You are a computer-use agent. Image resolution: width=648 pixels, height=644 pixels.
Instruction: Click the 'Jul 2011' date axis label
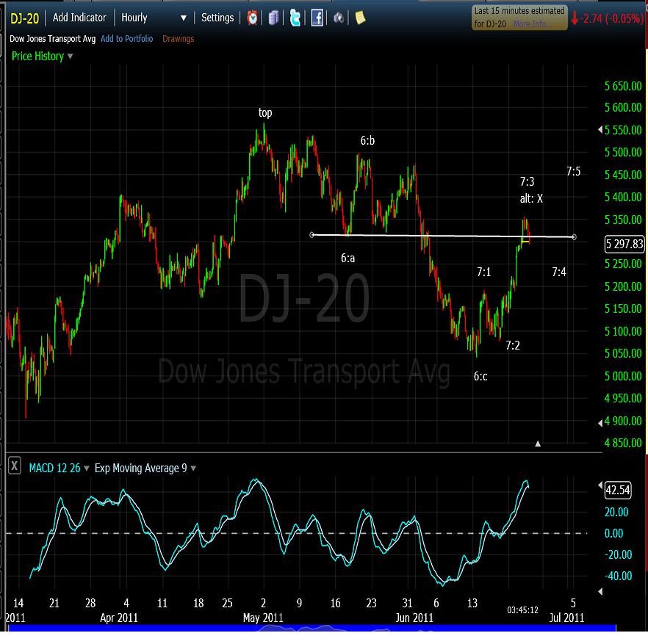566,618
